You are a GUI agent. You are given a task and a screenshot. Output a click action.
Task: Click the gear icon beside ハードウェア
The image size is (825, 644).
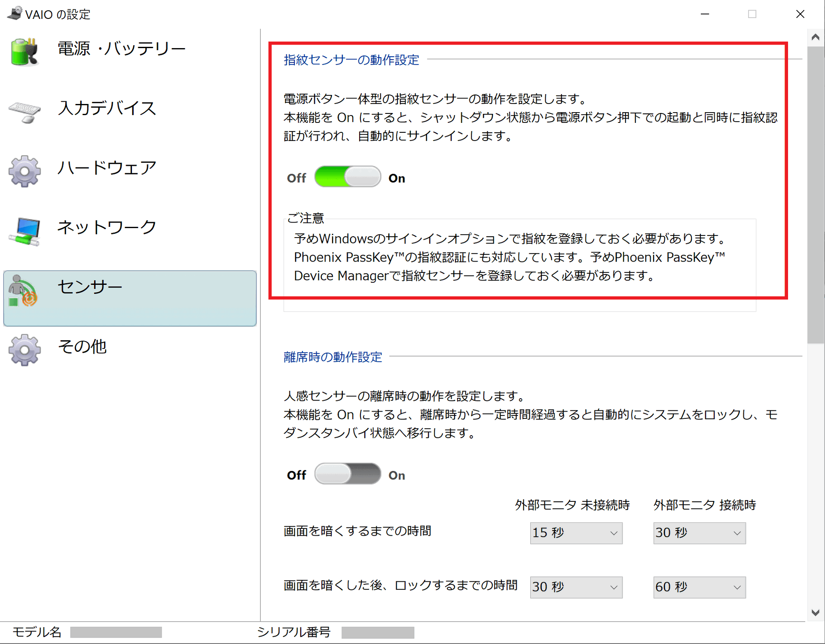pyautogui.click(x=24, y=171)
